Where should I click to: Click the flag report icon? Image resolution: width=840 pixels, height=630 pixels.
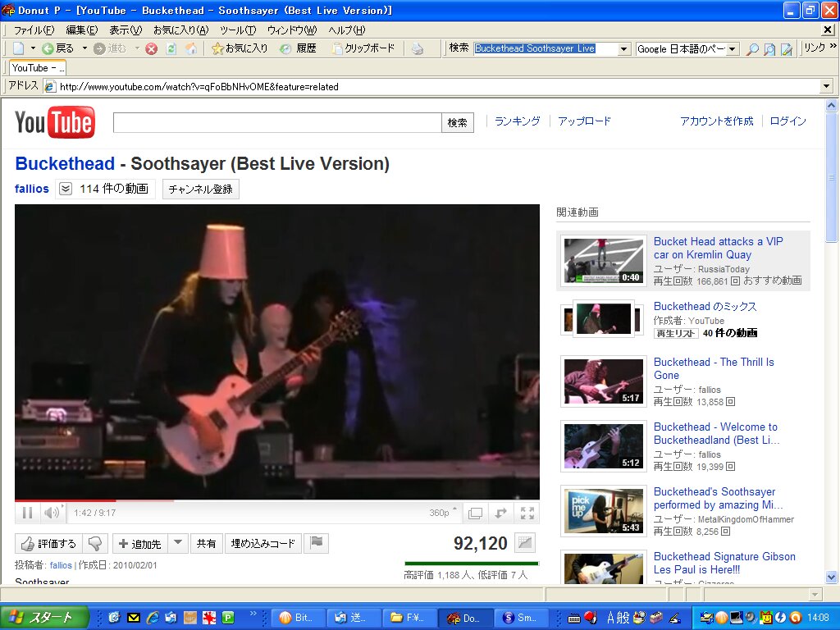[x=317, y=543]
